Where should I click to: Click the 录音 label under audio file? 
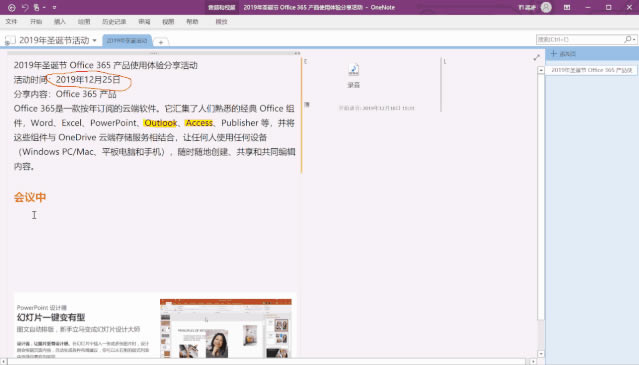(354, 85)
